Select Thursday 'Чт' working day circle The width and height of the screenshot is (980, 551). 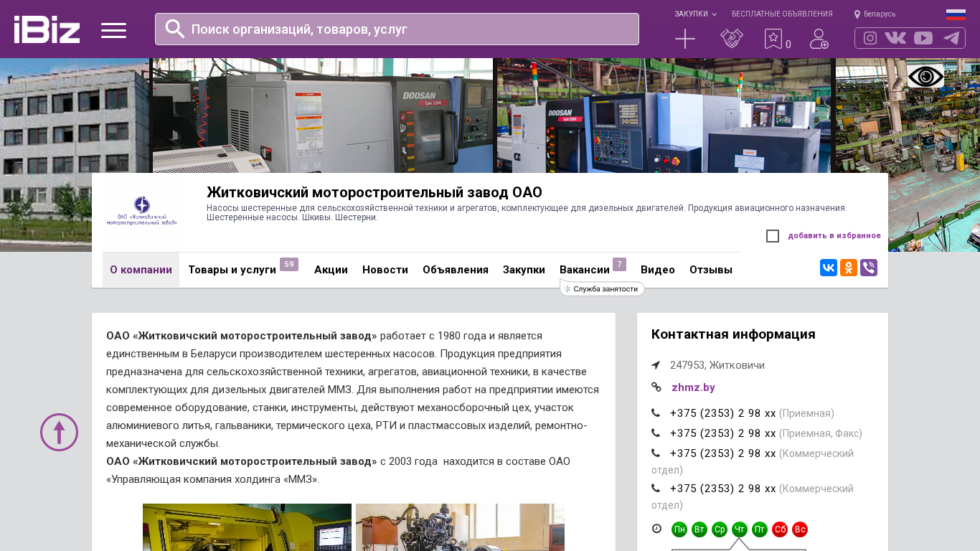(x=740, y=529)
